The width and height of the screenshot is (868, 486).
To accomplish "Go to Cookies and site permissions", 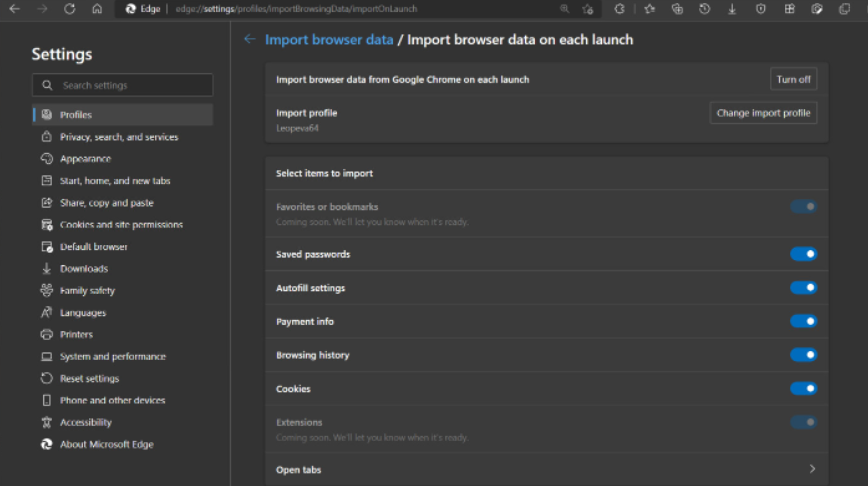I will (x=121, y=225).
